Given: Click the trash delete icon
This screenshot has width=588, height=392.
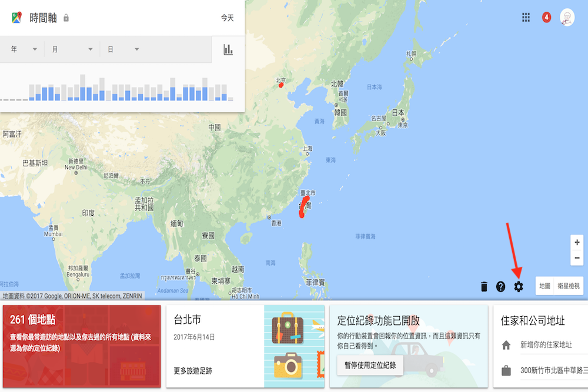Looking at the screenshot, I should [484, 286].
